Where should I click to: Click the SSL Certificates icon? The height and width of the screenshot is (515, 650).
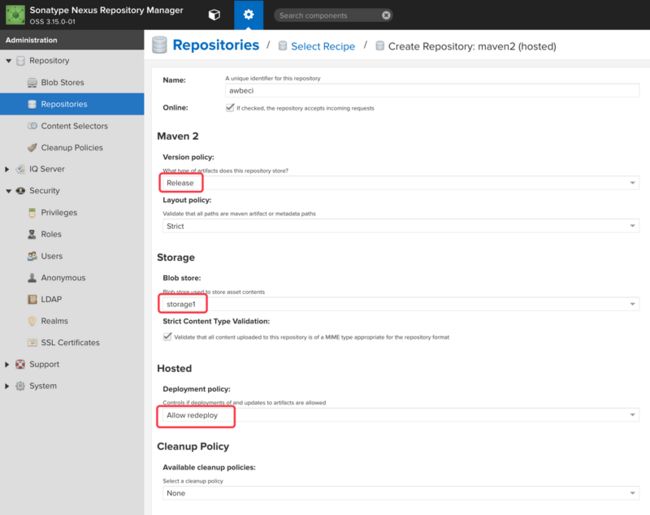pos(32,343)
